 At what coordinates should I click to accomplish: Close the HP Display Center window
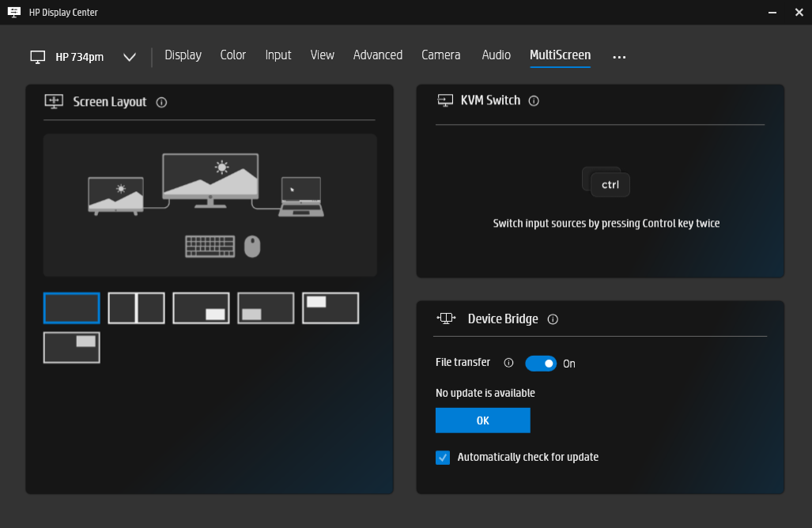(x=799, y=12)
